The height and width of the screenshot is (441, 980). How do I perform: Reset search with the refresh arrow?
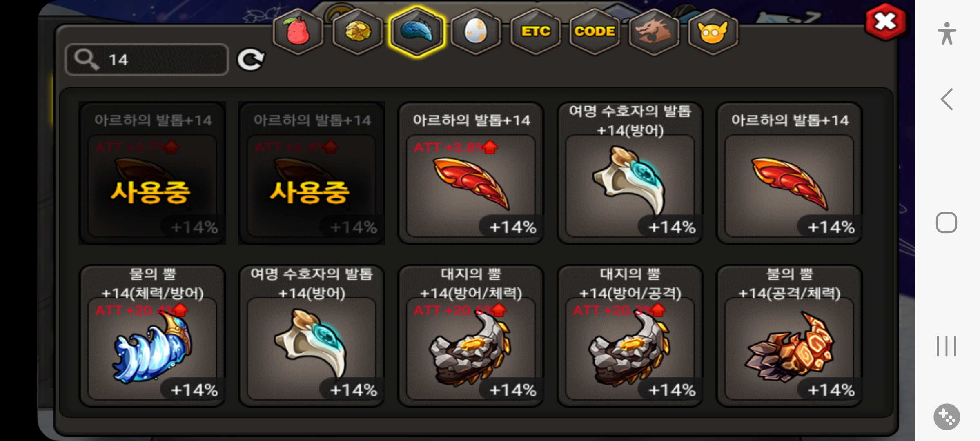(x=251, y=60)
